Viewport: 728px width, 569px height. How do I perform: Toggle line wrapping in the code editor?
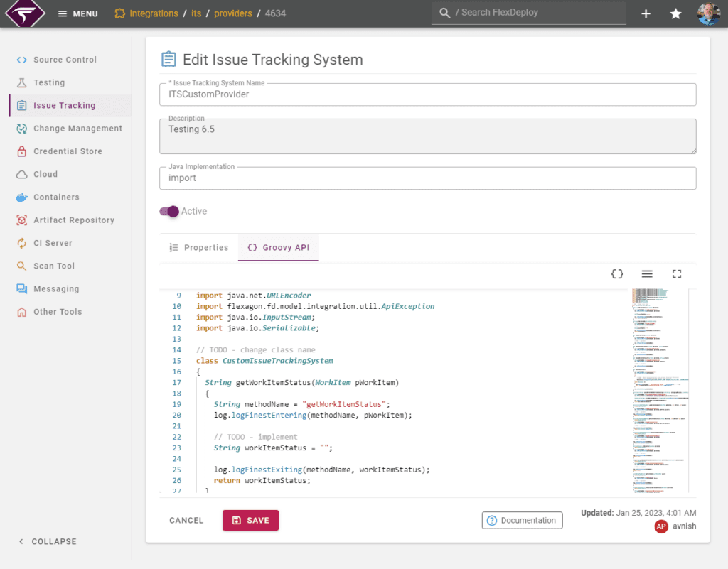(x=647, y=273)
